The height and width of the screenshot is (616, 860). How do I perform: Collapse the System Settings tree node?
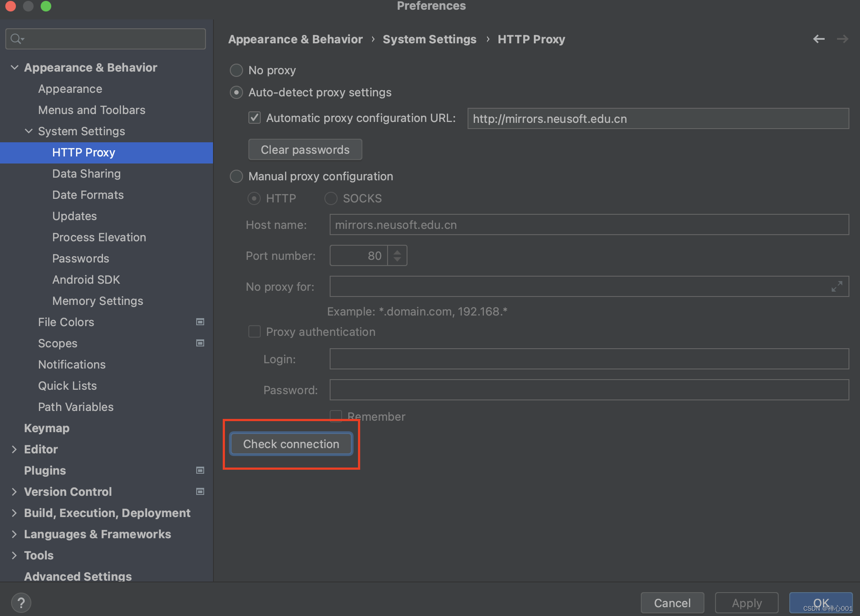coord(28,131)
